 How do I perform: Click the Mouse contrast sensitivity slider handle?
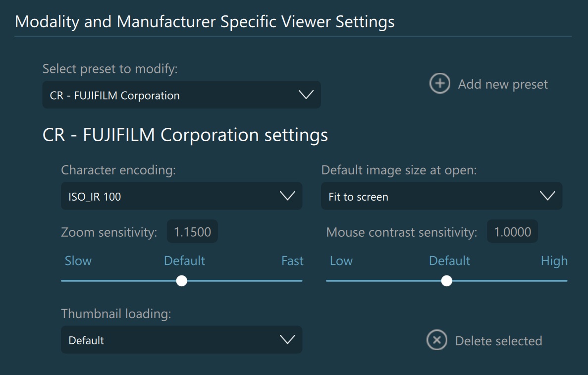[447, 281]
